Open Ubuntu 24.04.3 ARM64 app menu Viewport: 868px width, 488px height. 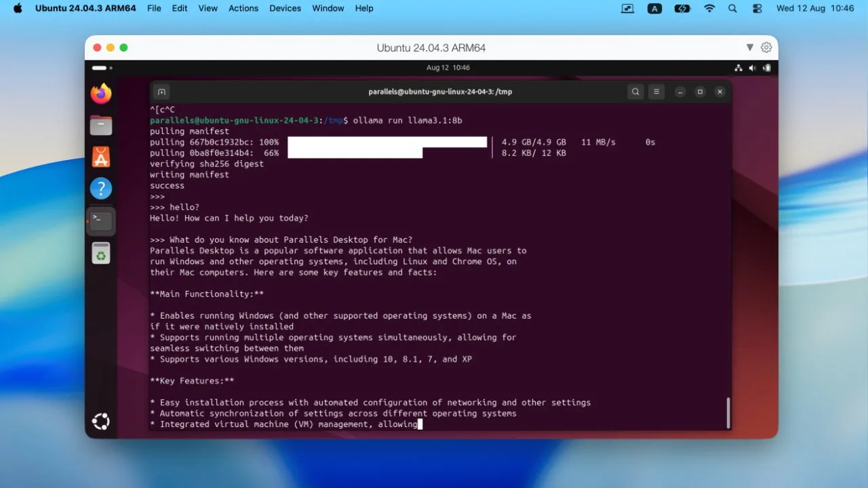tap(85, 8)
